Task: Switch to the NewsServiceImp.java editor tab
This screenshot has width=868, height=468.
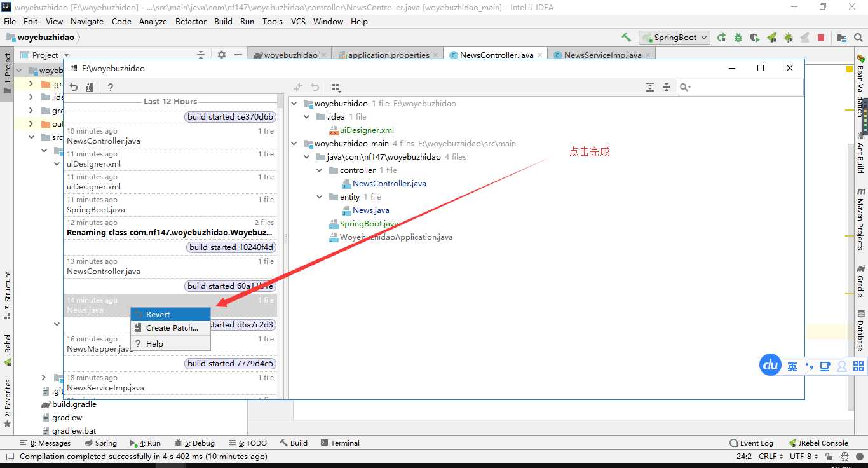Action: click(x=602, y=55)
